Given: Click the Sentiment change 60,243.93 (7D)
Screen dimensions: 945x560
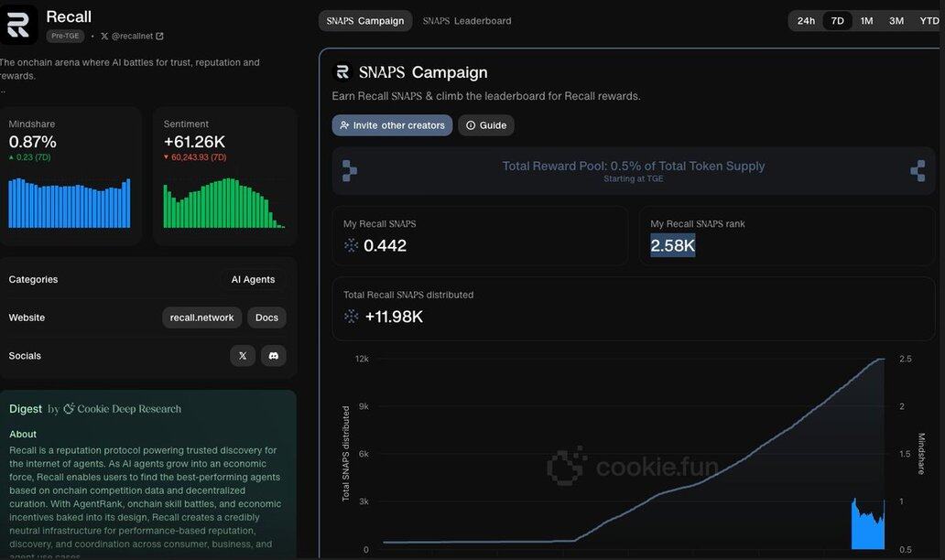Looking at the screenshot, I should [195, 157].
